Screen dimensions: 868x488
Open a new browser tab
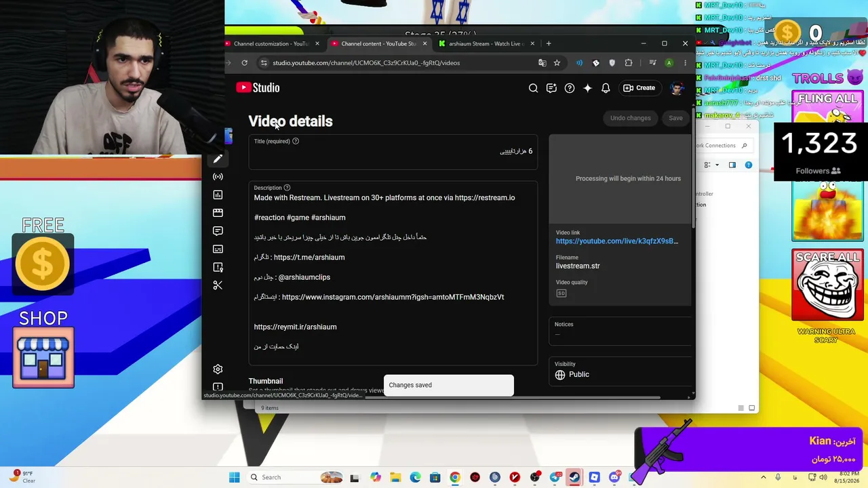[549, 44]
